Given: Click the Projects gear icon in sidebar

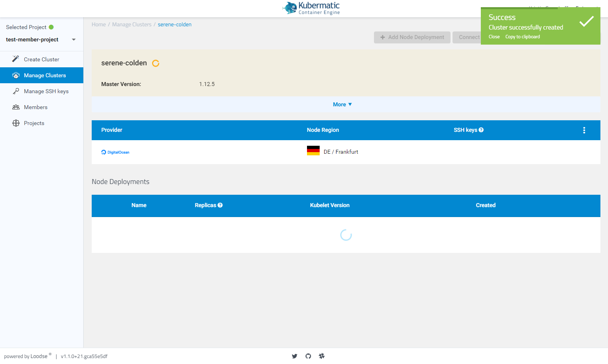Looking at the screenshot, I should [16, 123].
